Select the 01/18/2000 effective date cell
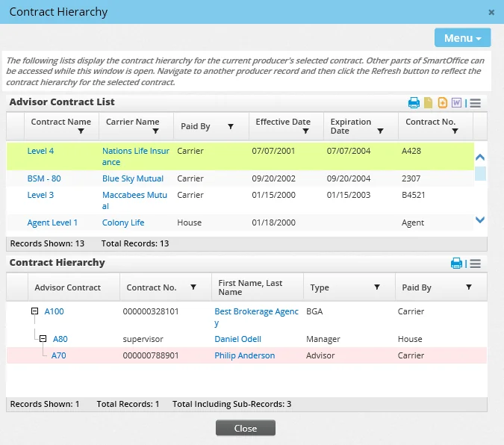This screenshot has width=504, height=445. 273,222
